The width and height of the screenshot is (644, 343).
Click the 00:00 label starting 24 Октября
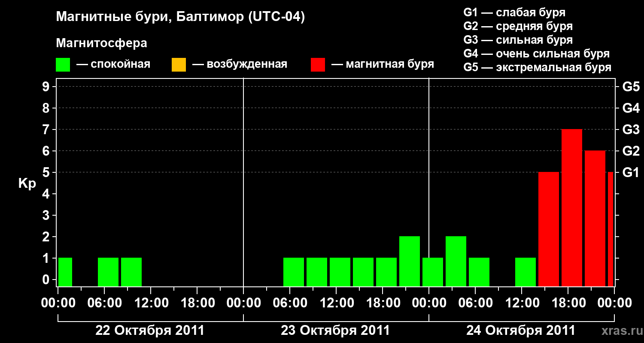(x=429, y=303)
